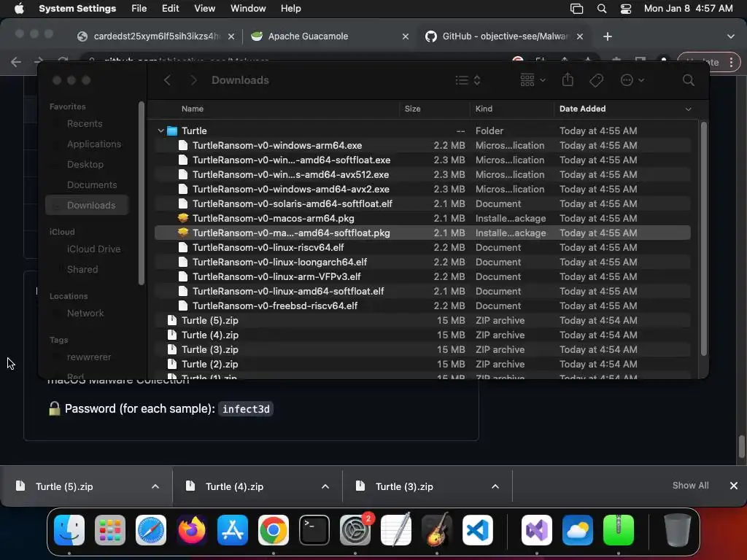Select Network in Finder sidebar
The image size is (747, 560).
85,313
